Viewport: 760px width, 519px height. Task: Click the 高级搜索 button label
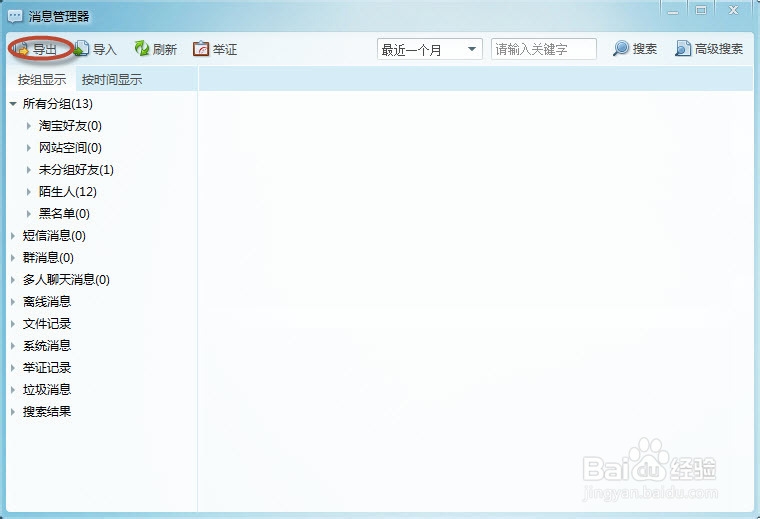(719, 48)
